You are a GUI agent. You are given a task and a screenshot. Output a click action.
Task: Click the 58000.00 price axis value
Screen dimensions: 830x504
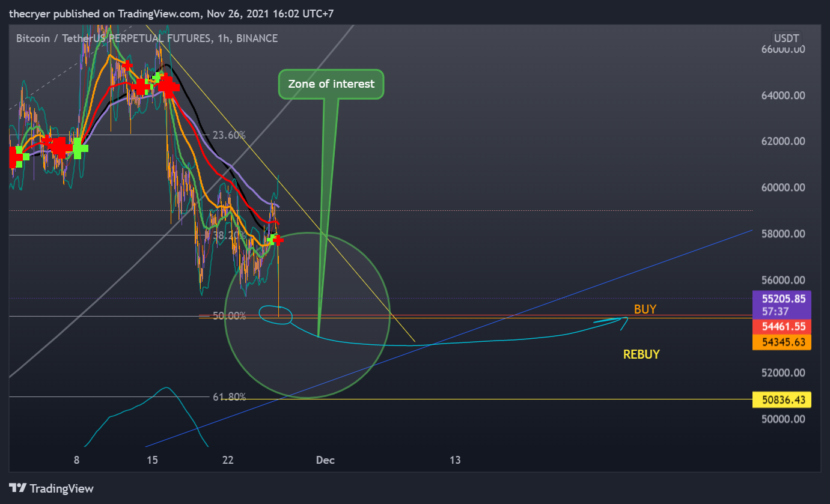tap(783, 234)
